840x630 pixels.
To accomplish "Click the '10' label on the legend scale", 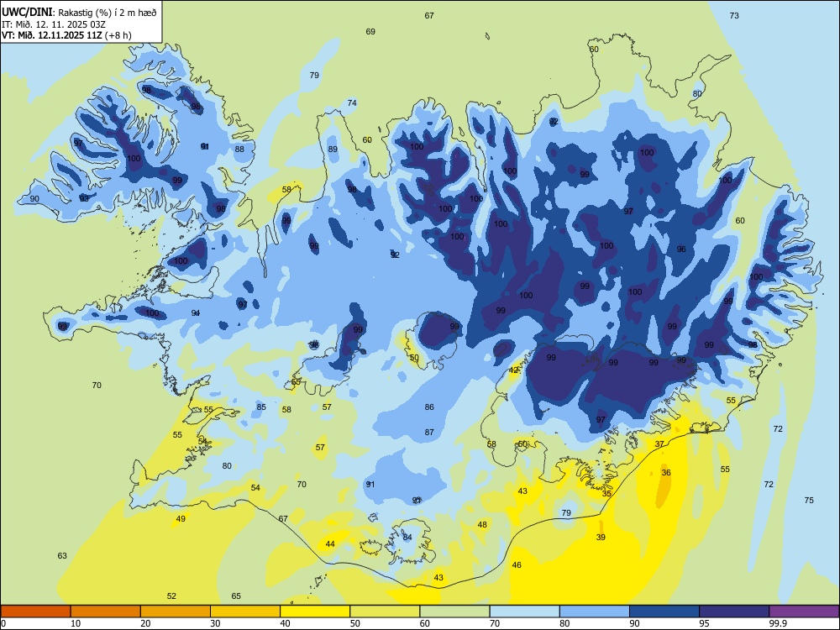I will [x=76, y=623].
